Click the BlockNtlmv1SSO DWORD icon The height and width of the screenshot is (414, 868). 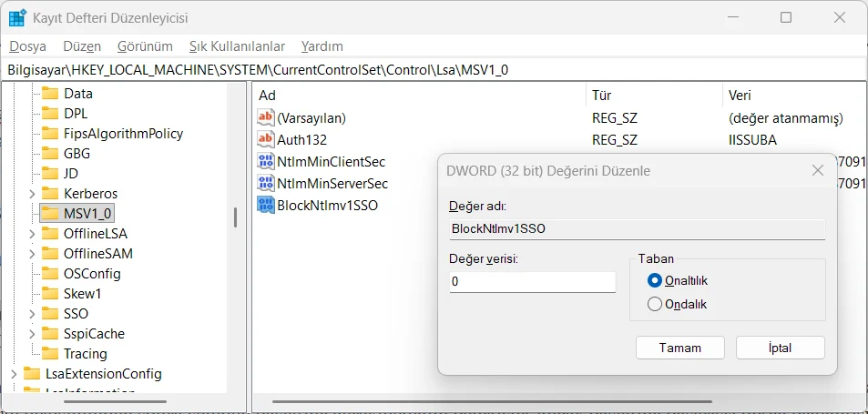tap(266, 205)
